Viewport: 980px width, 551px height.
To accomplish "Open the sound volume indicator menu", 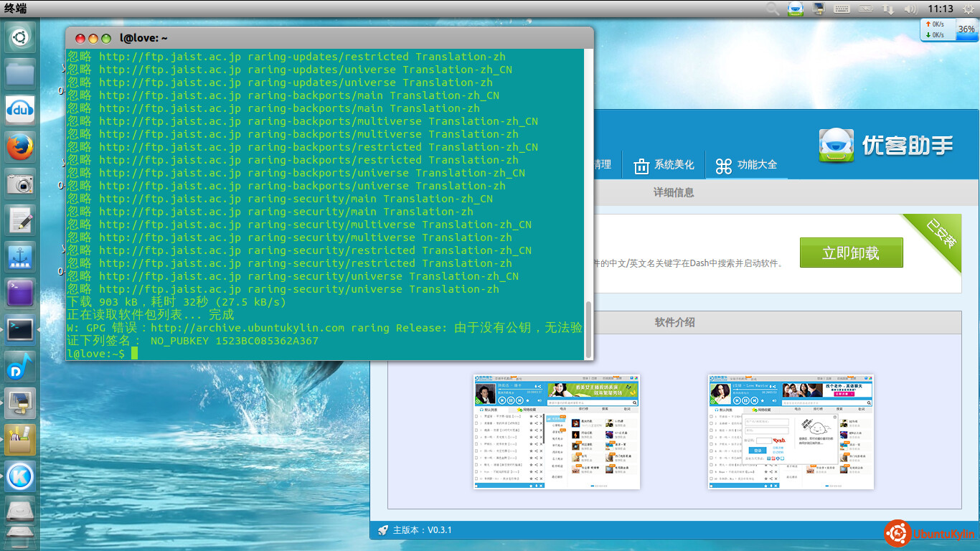I will pos(911,9).
